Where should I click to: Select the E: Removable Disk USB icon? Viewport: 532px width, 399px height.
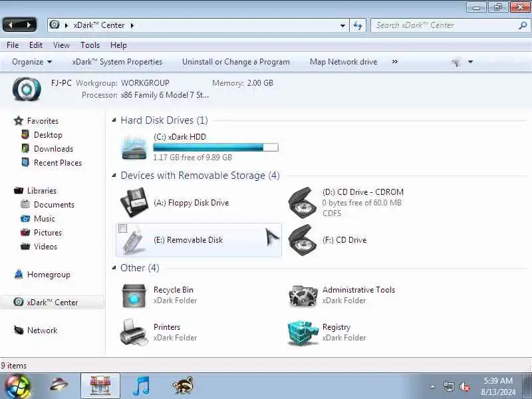(134, 240)
